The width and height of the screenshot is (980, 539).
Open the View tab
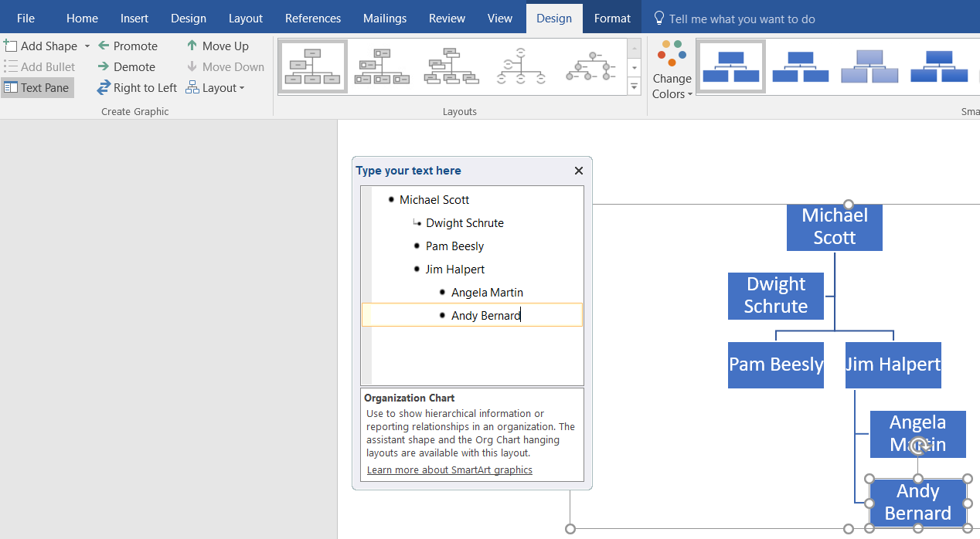coord(500,19)
